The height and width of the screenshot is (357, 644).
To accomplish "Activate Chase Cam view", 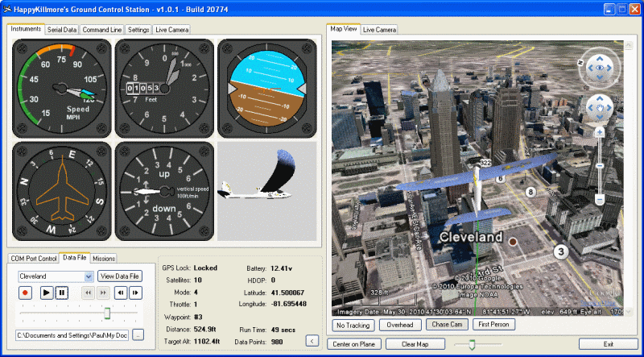I will click(x=447, y=325).
